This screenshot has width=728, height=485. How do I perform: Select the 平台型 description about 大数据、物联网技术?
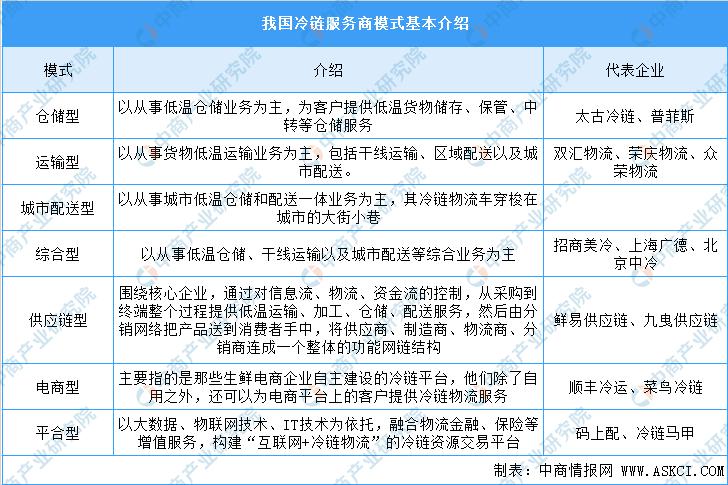coord(328,433)
